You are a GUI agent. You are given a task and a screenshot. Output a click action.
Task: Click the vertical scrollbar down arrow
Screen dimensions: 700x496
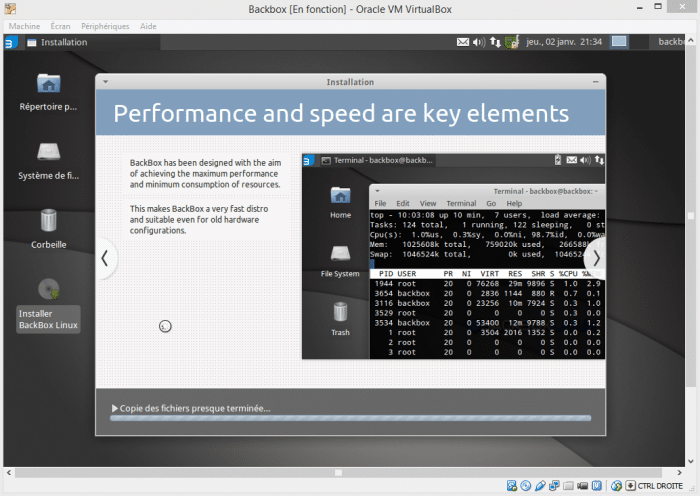(x=691, y=462)
